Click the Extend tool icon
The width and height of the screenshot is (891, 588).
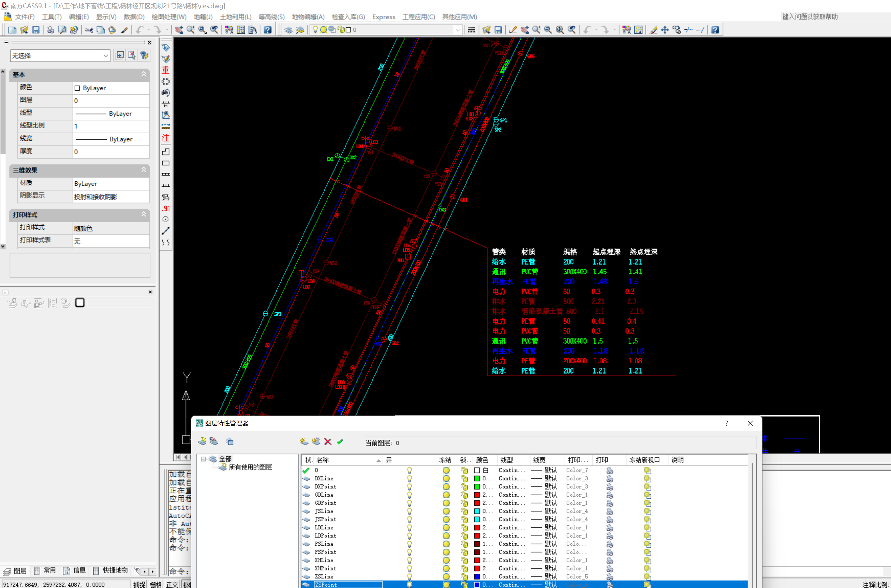pyautogui.click(x=700, y=30)
